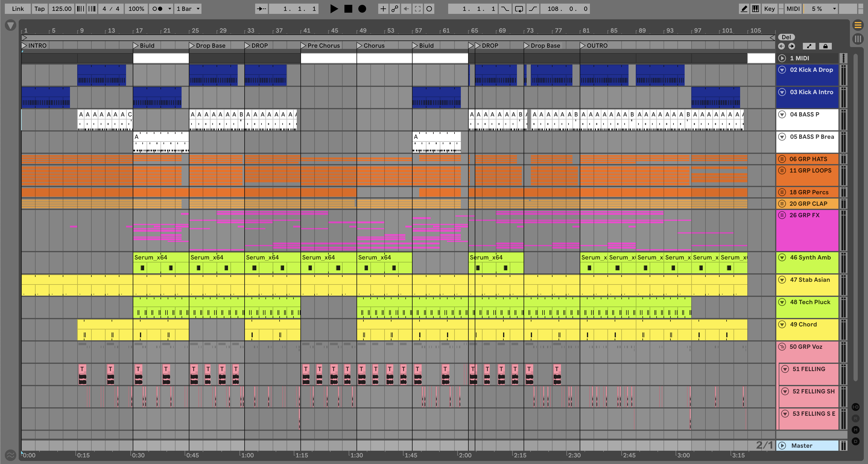Click the MIDI Arrangement Overdub plus icon
Screen dimensions: 868x464
point(383,9)
